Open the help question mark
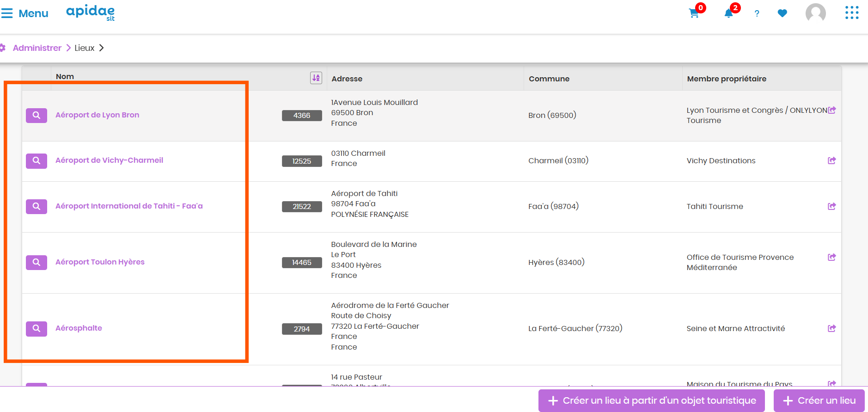Screen dimensions: 868x412 tap(757, 13)
